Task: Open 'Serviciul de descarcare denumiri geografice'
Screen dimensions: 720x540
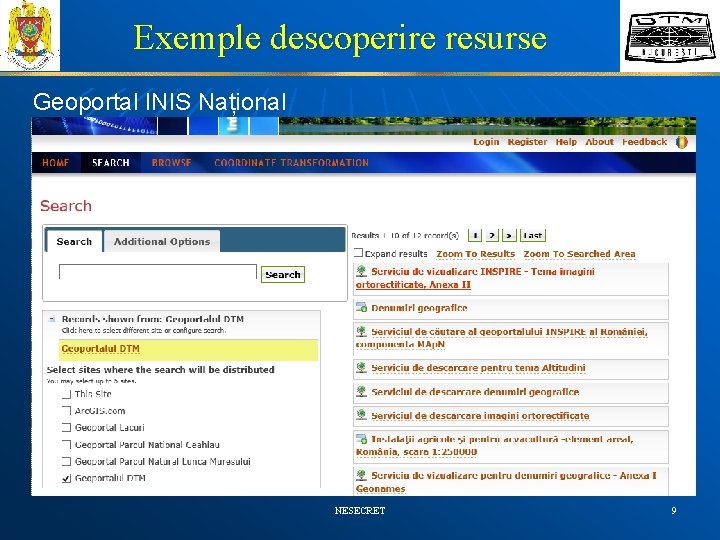Action: tap(475, 392)
